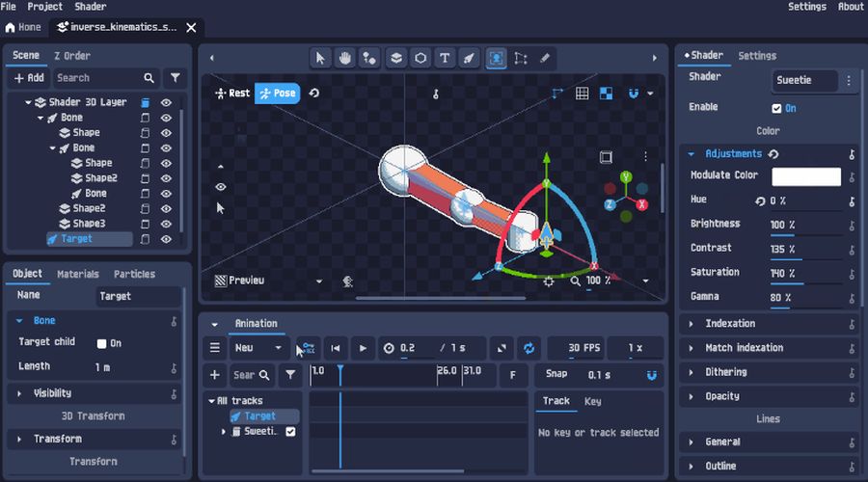Reset the pose with the undo arrow
The height and width of the screenshot is (482, 868).
pos(314,94)
